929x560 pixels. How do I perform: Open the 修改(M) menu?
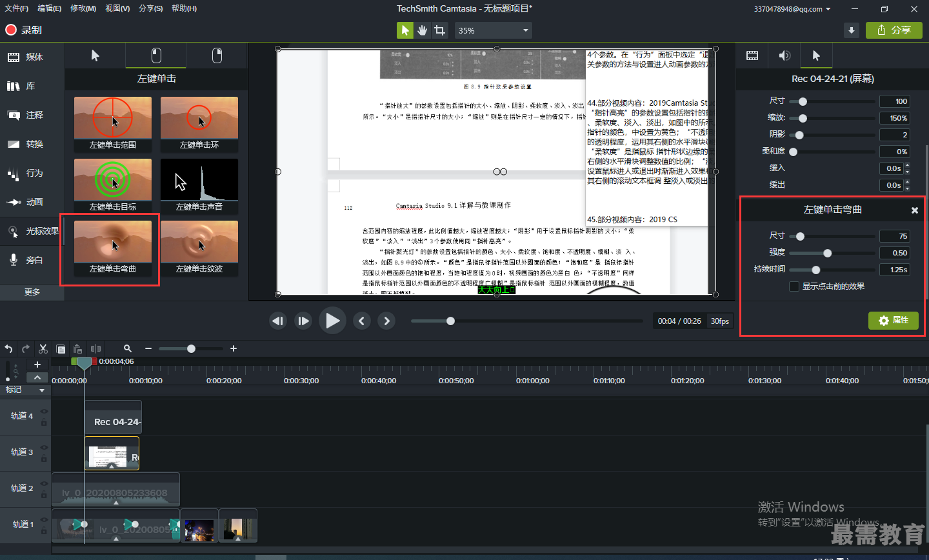tap(83, 8)
